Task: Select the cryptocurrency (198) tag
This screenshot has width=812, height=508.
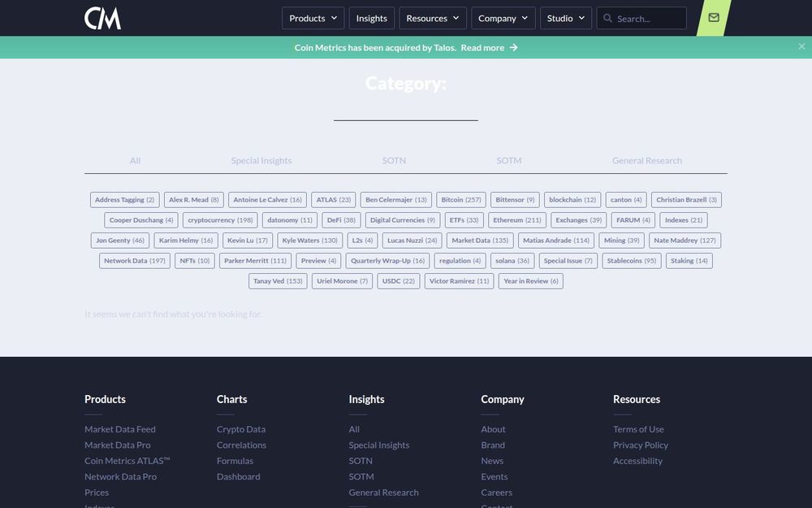Action: click(x=220, y=219)
